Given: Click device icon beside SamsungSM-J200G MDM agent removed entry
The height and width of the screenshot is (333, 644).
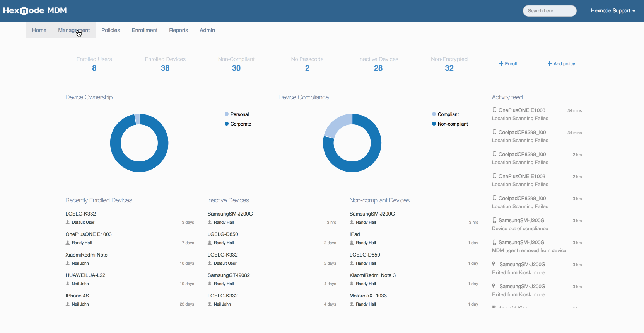Looking at the screenshot, I should click(x=494, y=242).
